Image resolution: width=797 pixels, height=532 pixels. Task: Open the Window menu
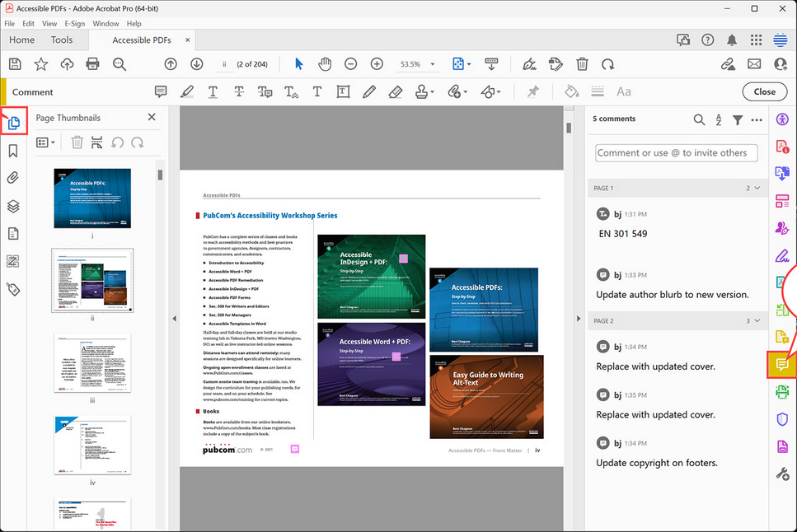pyautogui.click(x=105, y=23)
